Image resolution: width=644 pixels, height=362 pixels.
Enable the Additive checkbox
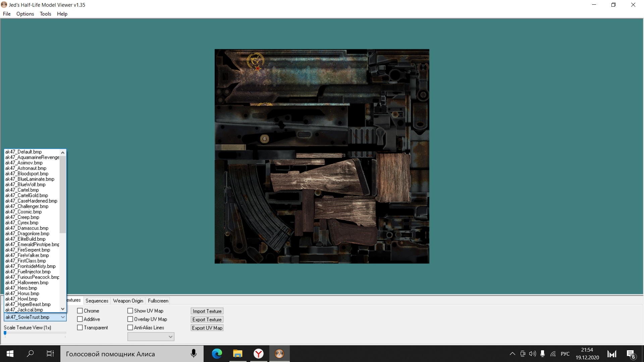click(x=80, y=319)
